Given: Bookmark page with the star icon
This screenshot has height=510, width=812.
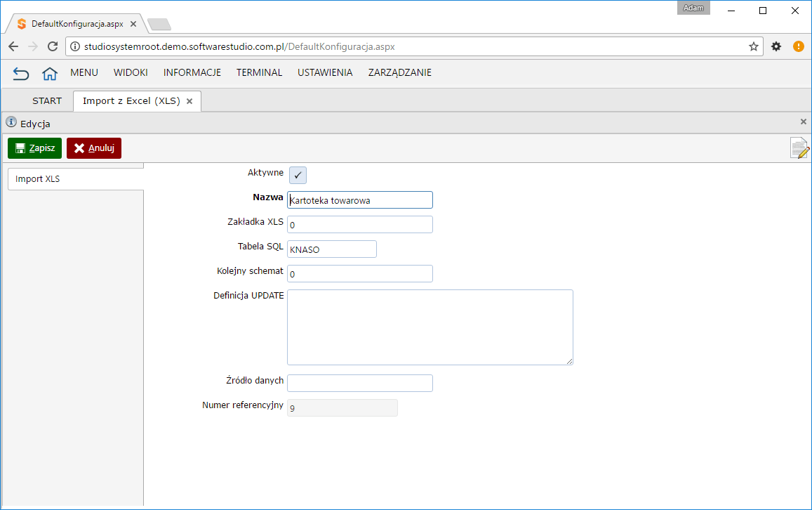Looking at the screenshot, I should 754,46.
